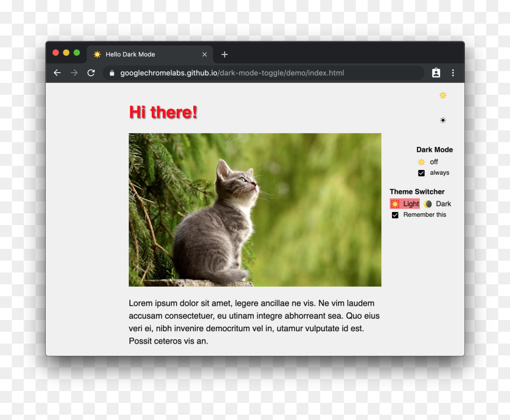The height and width of the screenshot is (420, 510).
Task: Select the Light theme option
Action: click(x=405, y=204)
